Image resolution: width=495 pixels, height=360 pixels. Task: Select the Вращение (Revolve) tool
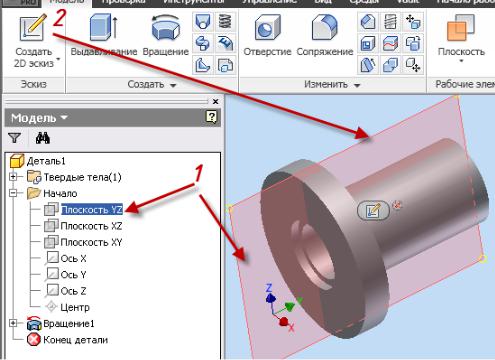(166, 35)
